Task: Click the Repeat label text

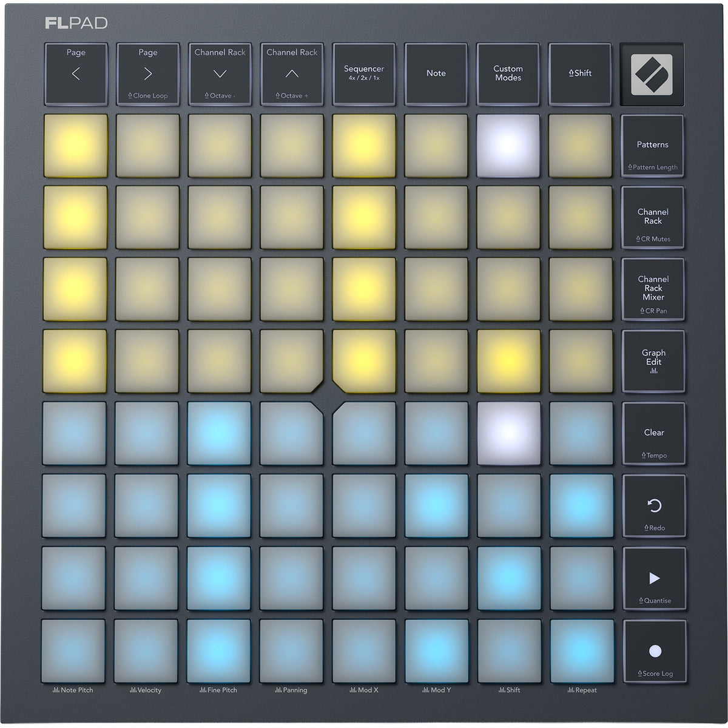Action: 586,690
